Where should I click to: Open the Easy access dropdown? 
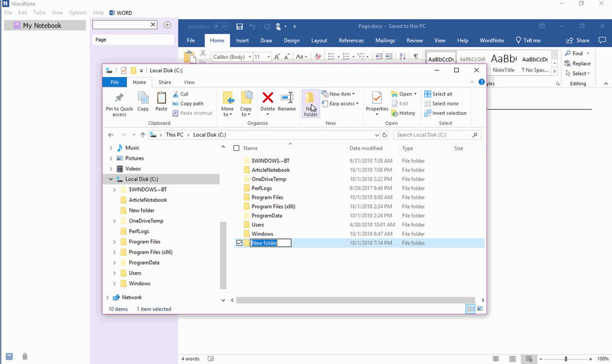(x=340, y=103)
